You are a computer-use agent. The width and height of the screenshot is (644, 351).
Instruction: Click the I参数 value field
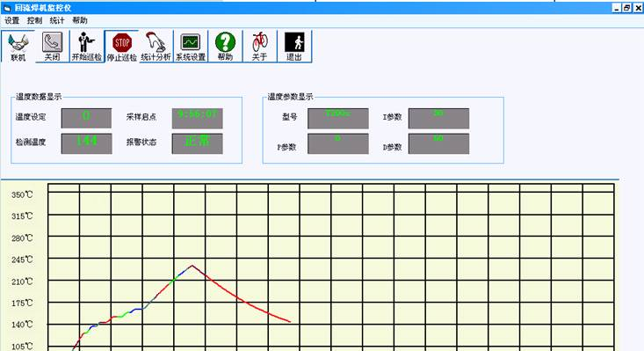point(438,119)
